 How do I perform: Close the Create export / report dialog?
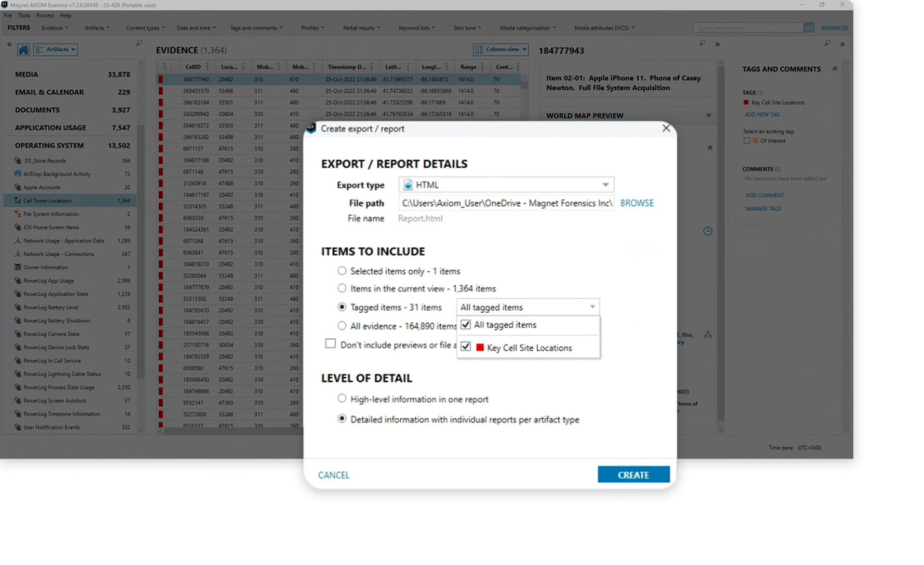click(666, 128)
